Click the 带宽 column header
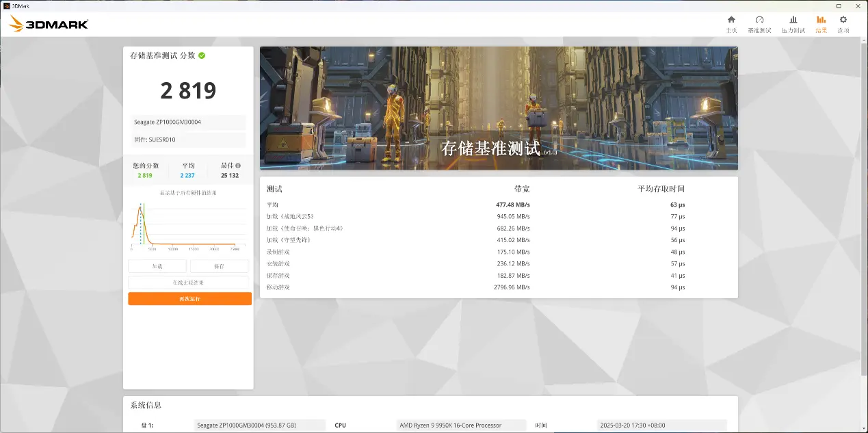The width and height of the screenshot is (868, 433). 522,189
